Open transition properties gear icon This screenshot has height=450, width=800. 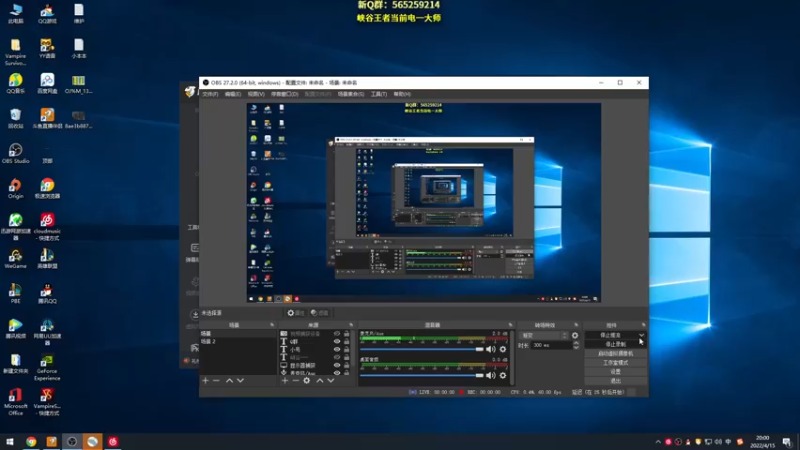(x=575, y=336)
